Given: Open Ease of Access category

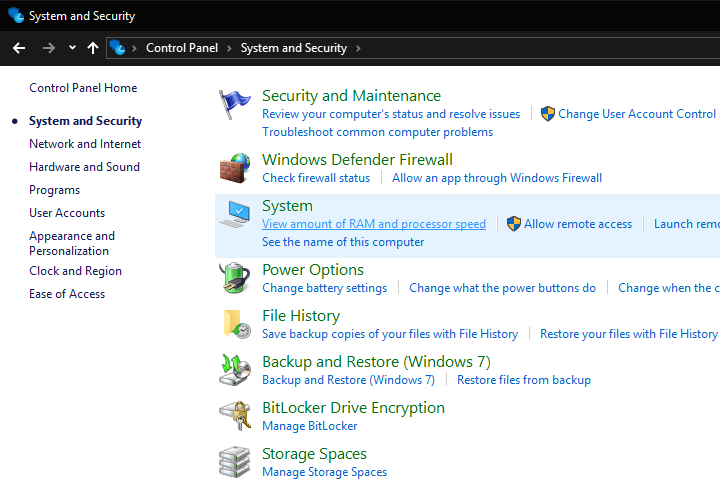Looking at the screenshot, I should tap(67, 294).
